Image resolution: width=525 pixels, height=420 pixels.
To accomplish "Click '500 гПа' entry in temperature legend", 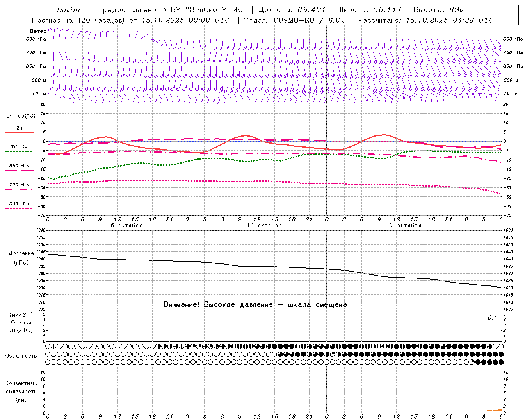I will click(19, 204).
